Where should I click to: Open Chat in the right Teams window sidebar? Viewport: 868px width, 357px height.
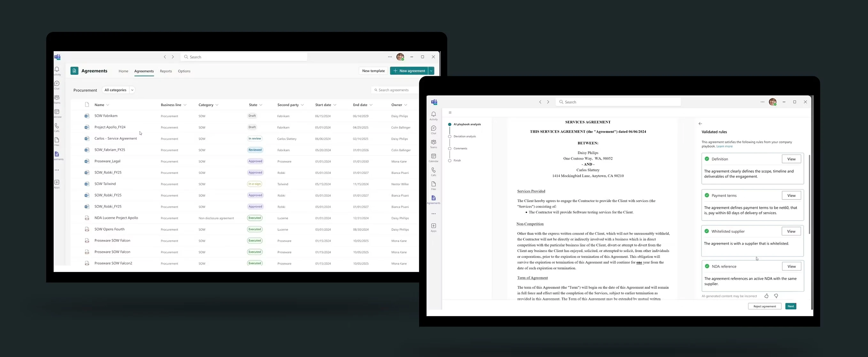(x=434, y=130)
